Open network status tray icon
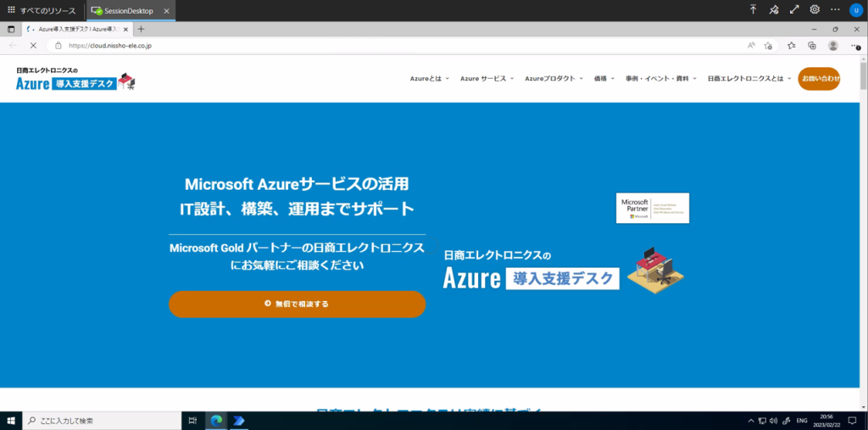The width and height of the screenshot is (868, 430). tap(762, 421)
